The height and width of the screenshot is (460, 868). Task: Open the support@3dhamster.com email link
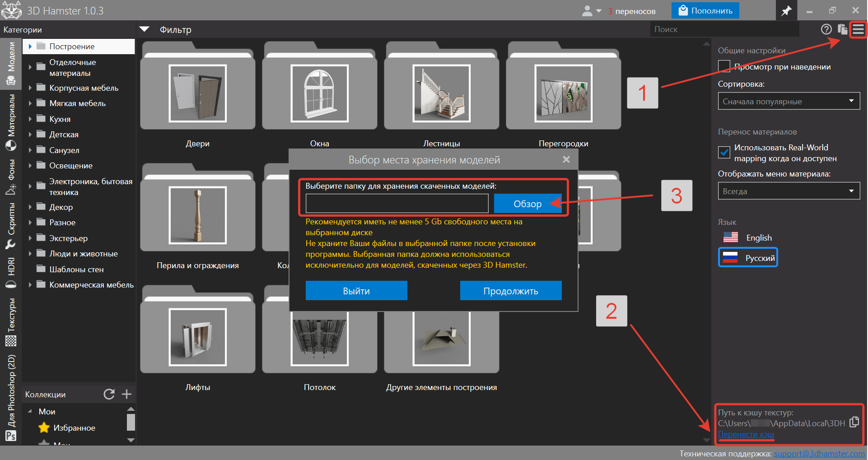(819, 453)
